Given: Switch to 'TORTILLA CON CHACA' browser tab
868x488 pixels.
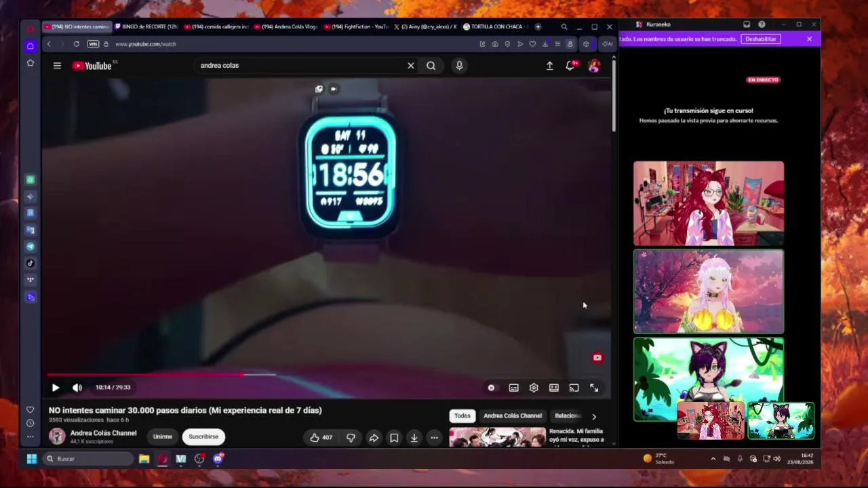Looking at the screenshot, I should click(x=496, y=27).
